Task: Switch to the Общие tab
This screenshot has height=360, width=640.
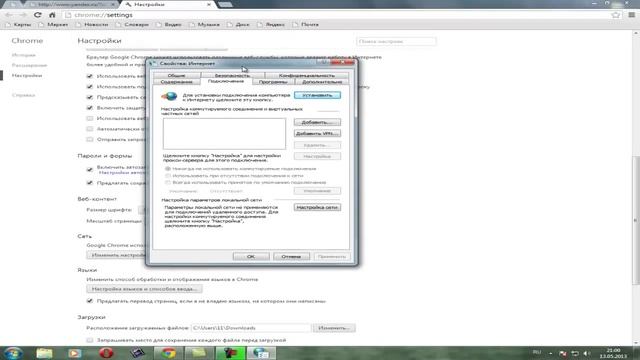Action: (x=176, y=76)
